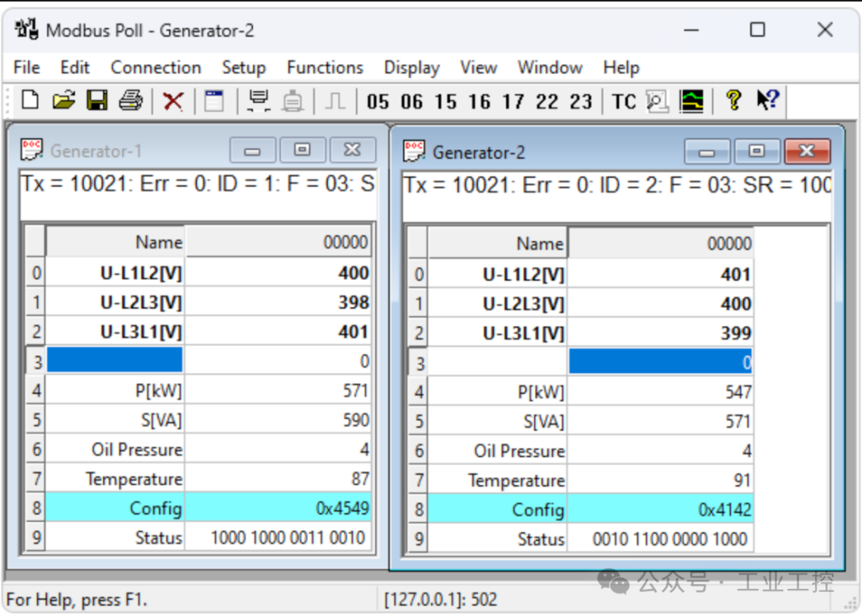
Task: Select function code 05 button
Action: (x=378, y=101)
